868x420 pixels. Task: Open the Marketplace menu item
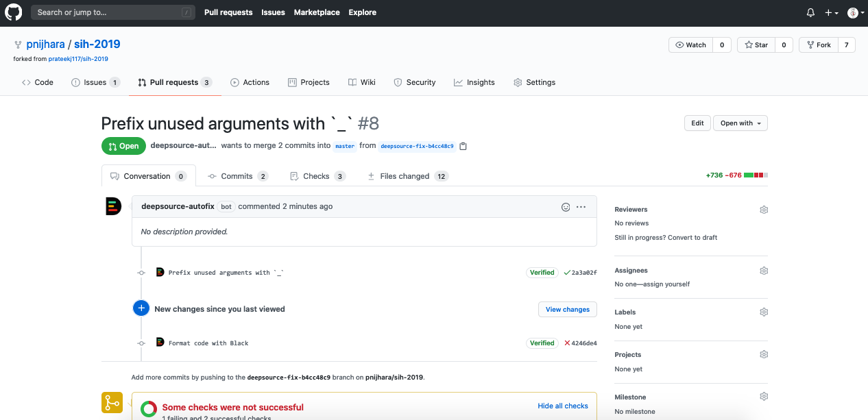(316, 12)
